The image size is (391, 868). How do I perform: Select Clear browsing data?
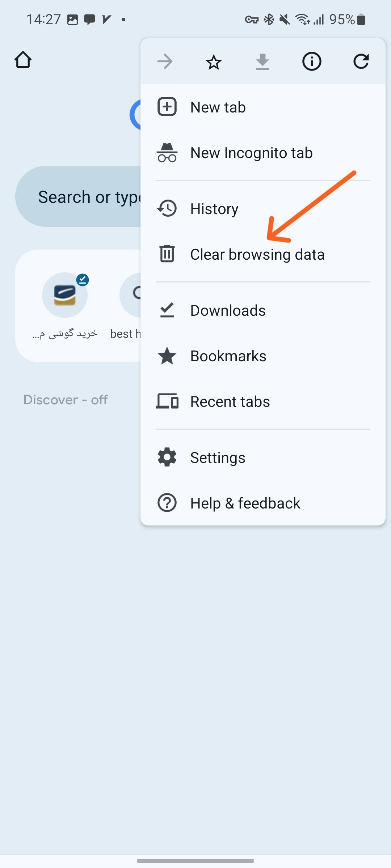click(257, 255)
